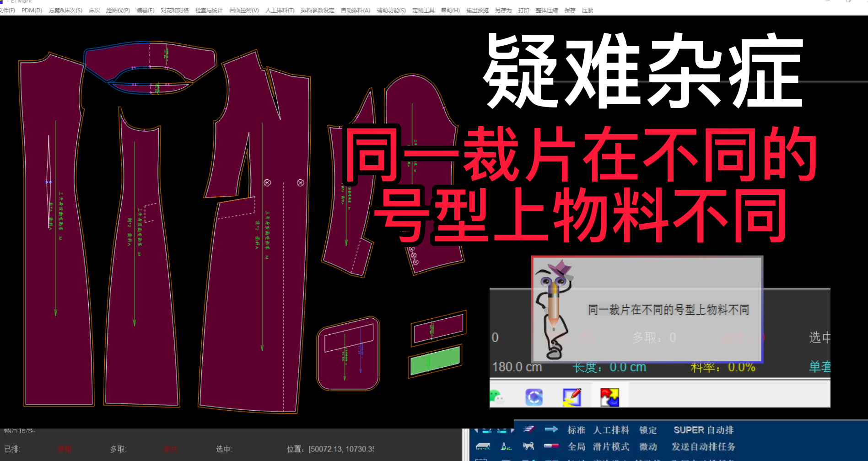
Task: Open the 对花和对格 menu
Action: tap(175, 11)
